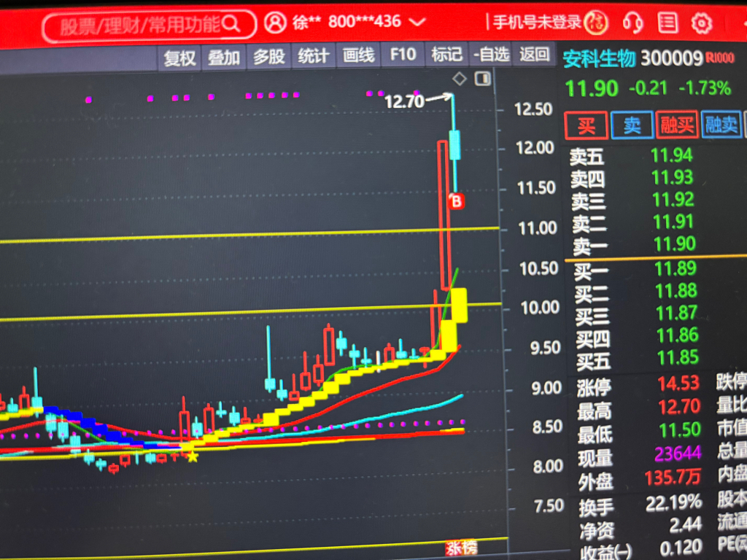
Task: Click 复权 toolbar button
Action: click(179, 58)
